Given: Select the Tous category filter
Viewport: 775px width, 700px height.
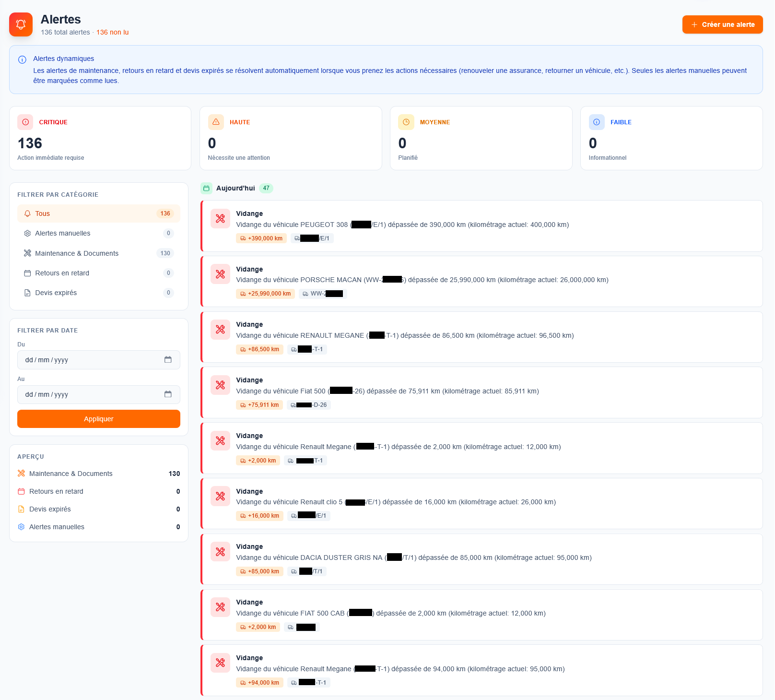Looking at the screenshot, I should click(98, 213).
